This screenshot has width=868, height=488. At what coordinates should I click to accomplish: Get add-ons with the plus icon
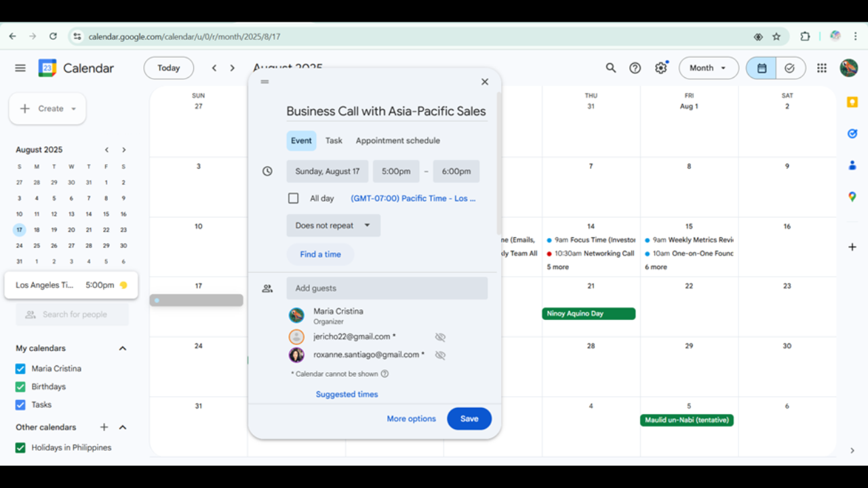852,247
